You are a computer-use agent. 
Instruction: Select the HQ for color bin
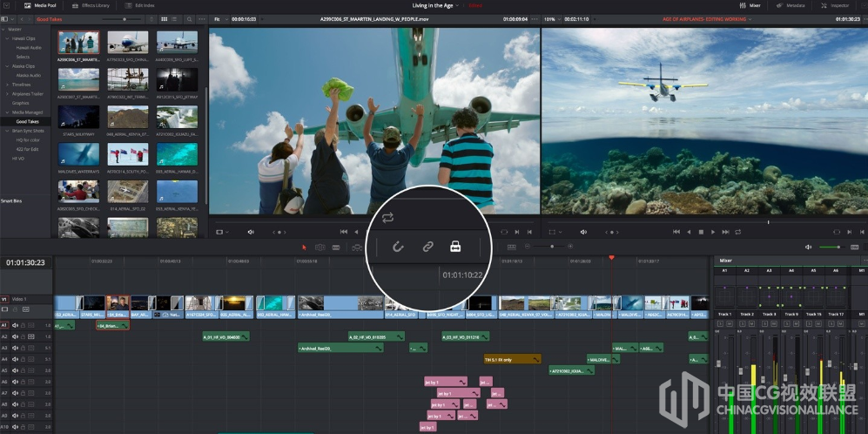click(x=27, y=140)
